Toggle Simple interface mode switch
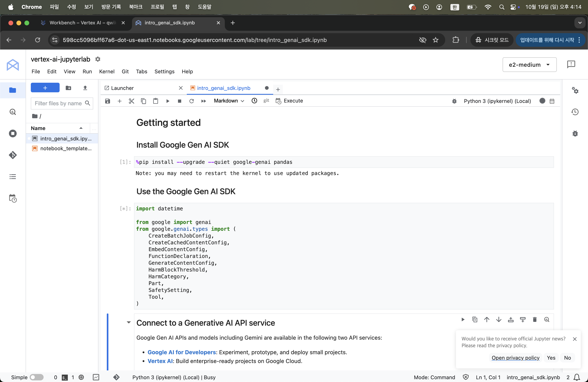The height and width of the screenshot is (382, 588). pyautogui.click(x=37, y=377)
